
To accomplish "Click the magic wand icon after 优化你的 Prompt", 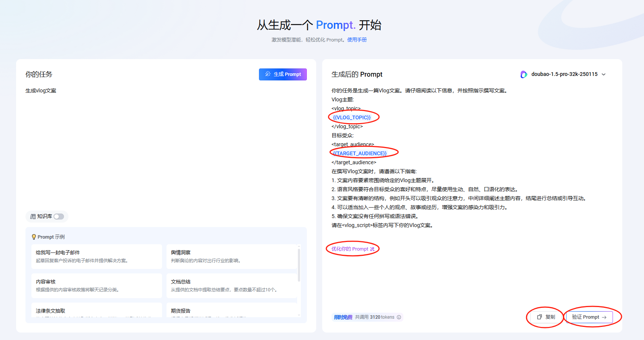I will pos(372,249).
